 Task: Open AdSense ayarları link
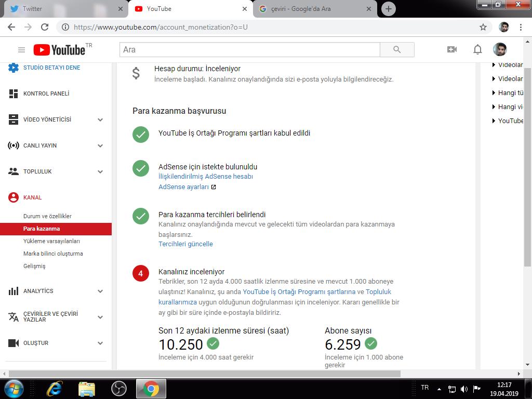coord(183,187)
